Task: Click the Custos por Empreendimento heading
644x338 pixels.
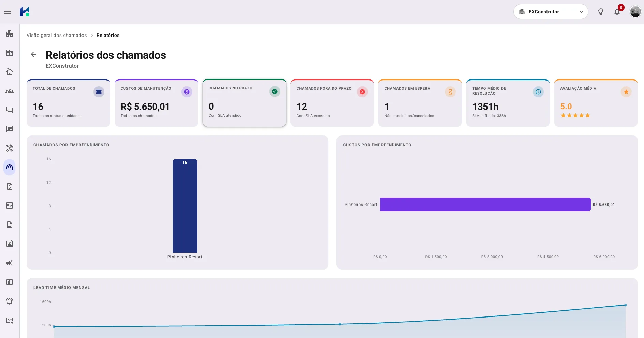Action: [377, 145]
